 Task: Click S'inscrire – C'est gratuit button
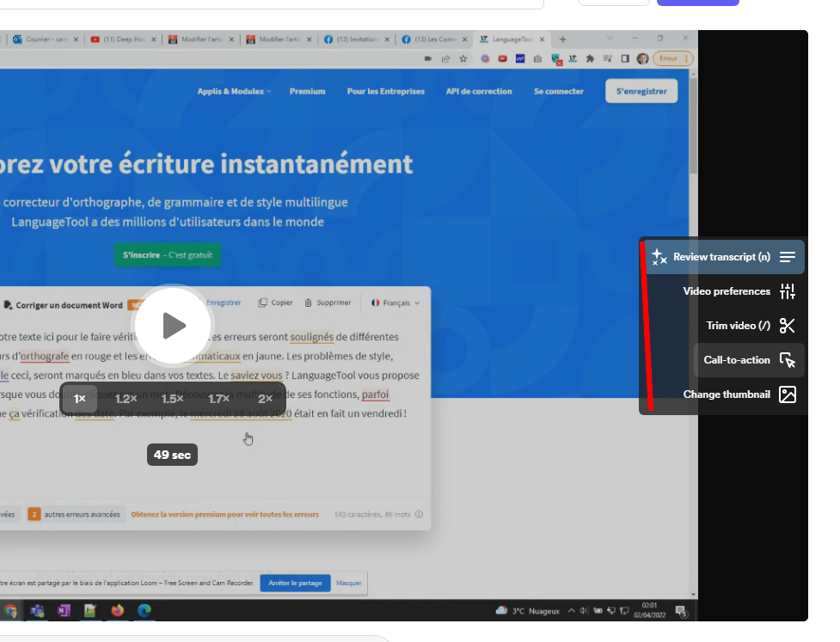tap(168, 255)
